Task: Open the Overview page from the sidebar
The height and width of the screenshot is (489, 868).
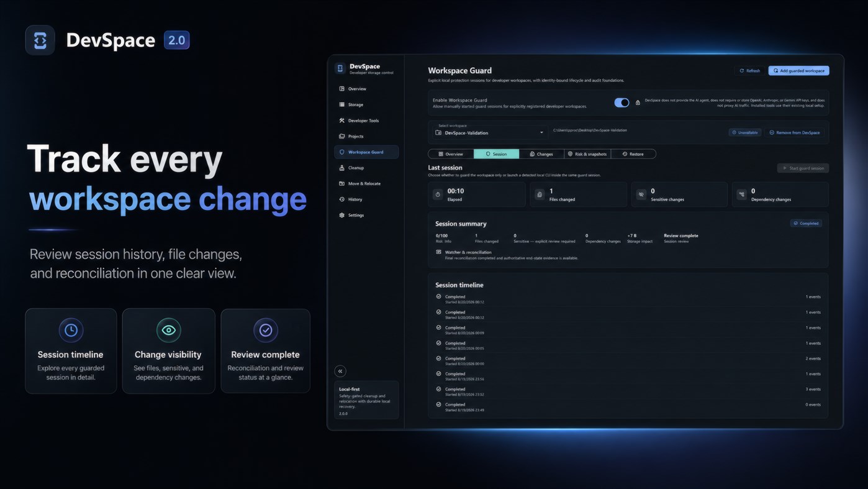Action: 366,89
